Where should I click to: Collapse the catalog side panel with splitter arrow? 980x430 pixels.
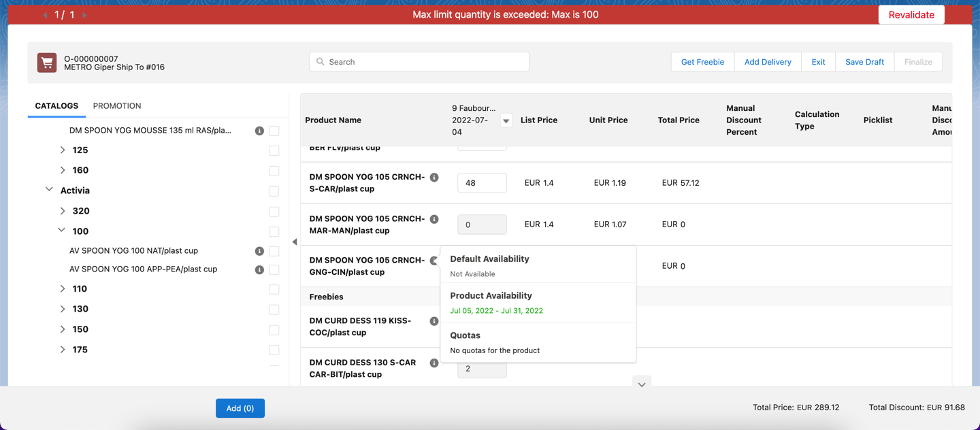295,242
